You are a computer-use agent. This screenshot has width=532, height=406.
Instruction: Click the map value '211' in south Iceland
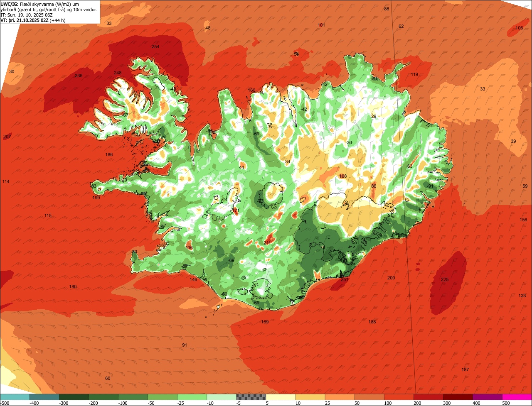point(268,243)
